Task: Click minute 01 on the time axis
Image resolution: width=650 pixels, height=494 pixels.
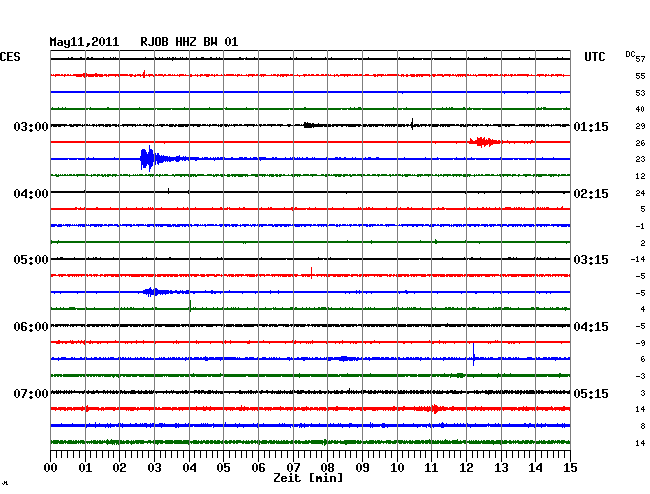Action: (85, 468)
